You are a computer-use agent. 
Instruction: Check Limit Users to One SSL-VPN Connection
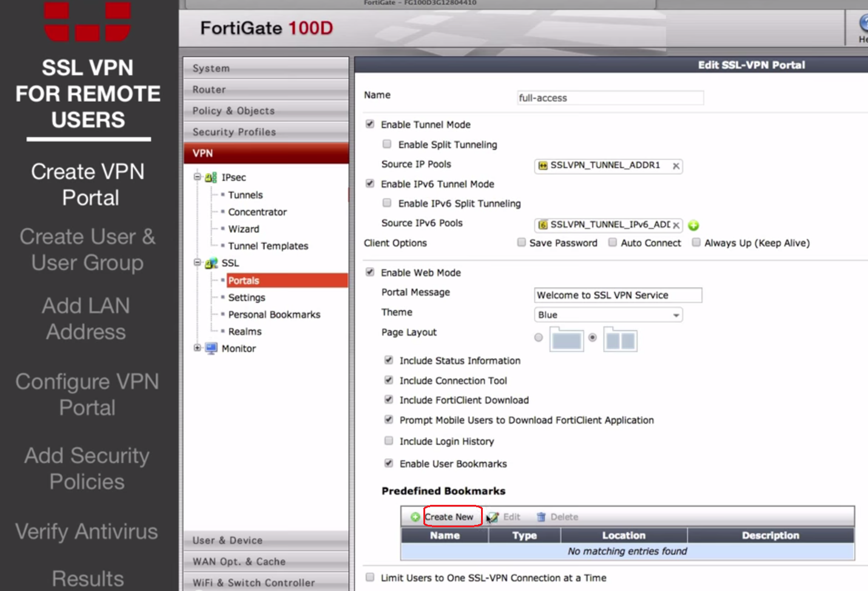370,577
